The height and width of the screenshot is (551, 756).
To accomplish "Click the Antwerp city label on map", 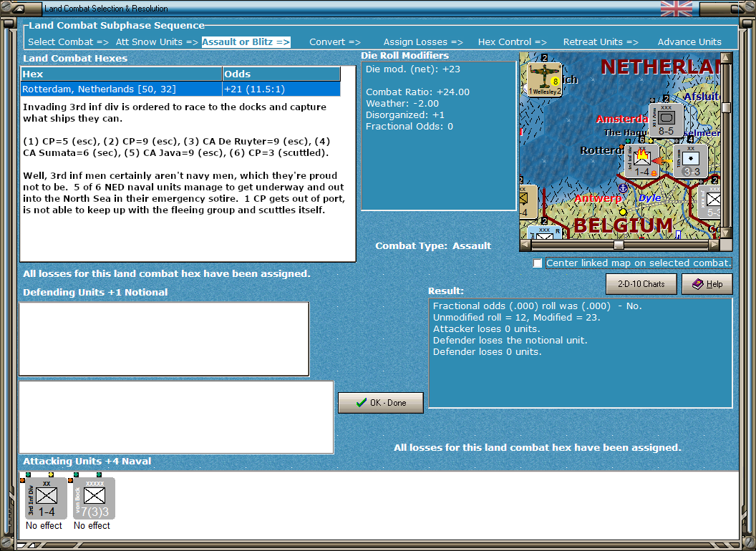I will pyautogui.click(x=598, y=198).
